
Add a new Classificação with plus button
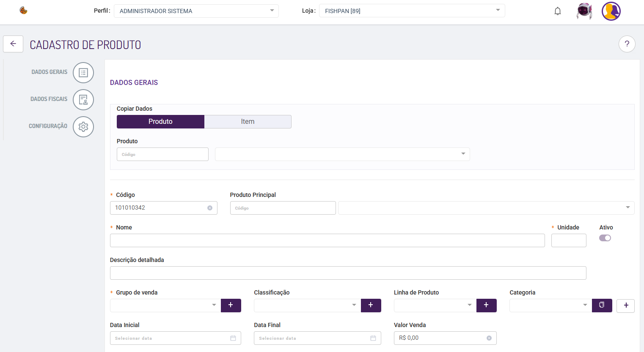[x=371, y=305]
